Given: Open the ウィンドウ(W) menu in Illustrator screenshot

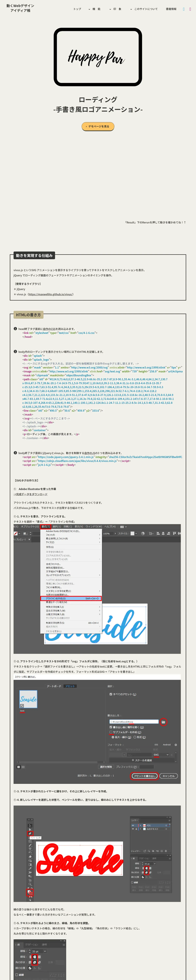Looking at the screenshot, I should pyautogui.click(x=94, y=527).
